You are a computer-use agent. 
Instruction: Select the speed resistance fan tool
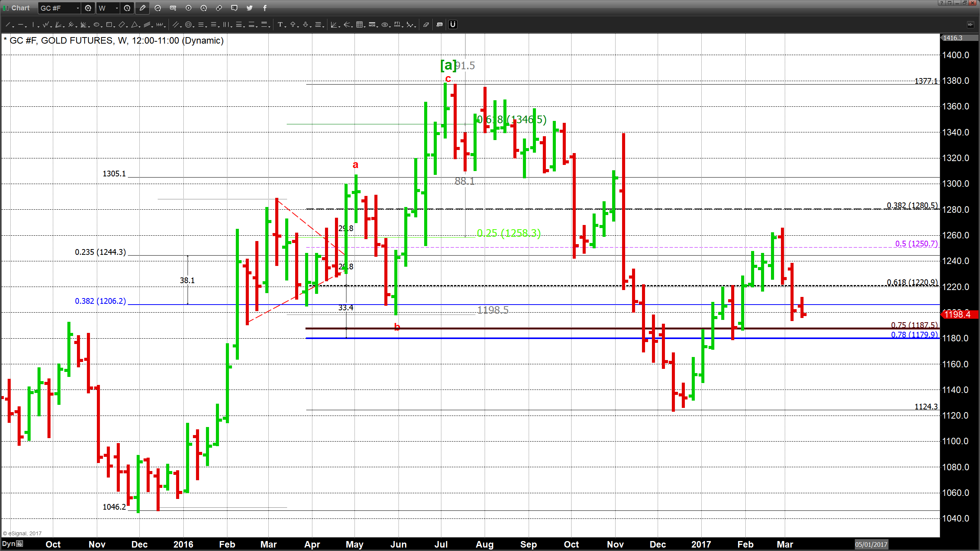(83, 25)
